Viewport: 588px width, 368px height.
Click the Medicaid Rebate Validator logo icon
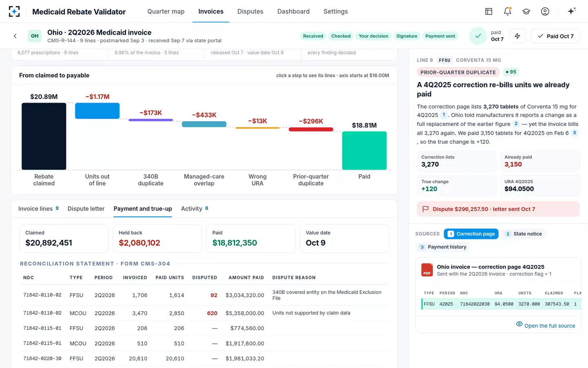pos(14,11)
